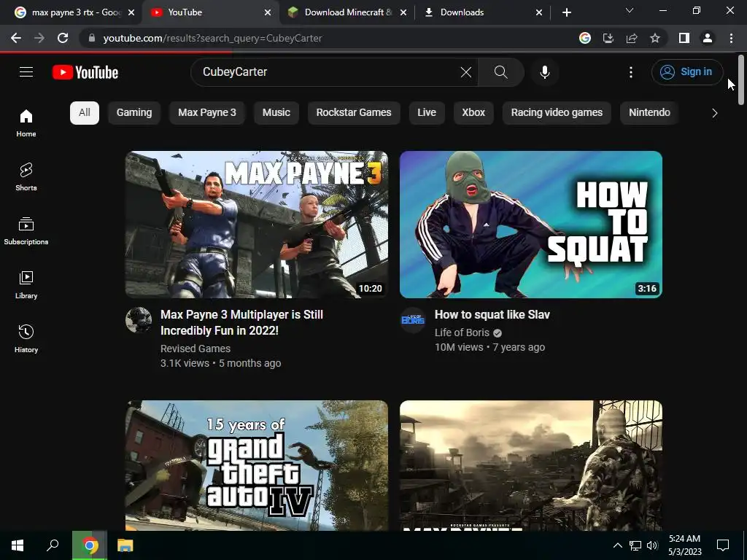
Task: Select the Nintendo filter chip
Action: (649, 113)
